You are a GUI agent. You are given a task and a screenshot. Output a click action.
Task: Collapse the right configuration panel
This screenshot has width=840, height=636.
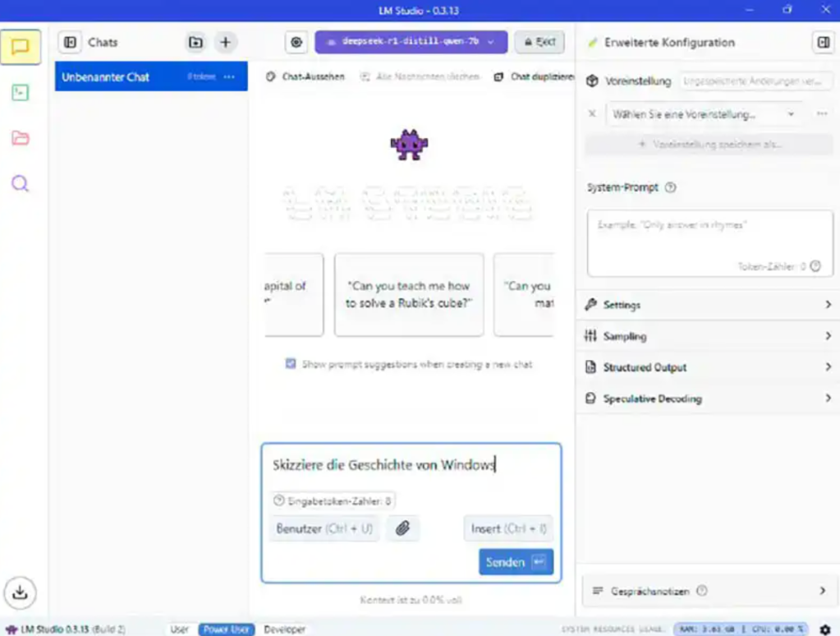pyautogui.click(x=822, y=43)
